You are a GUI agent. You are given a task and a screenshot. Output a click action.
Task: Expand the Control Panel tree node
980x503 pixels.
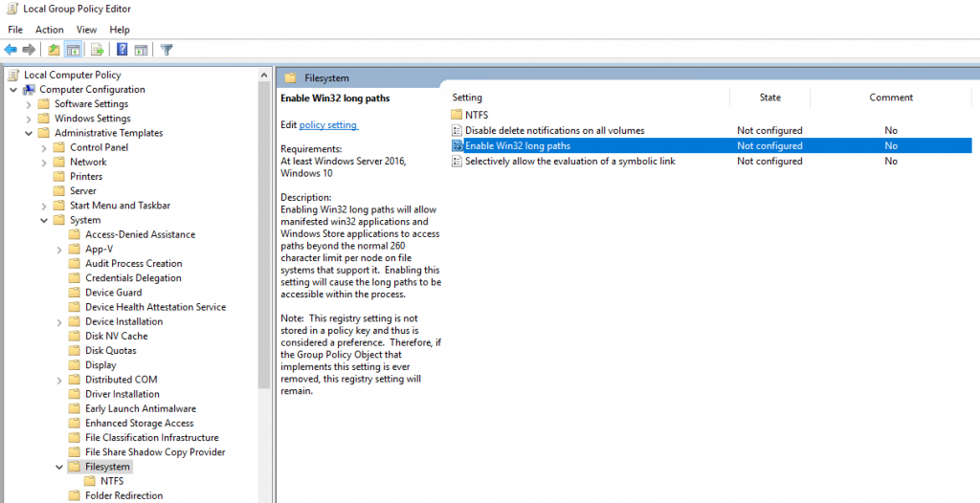pos(44,148)
